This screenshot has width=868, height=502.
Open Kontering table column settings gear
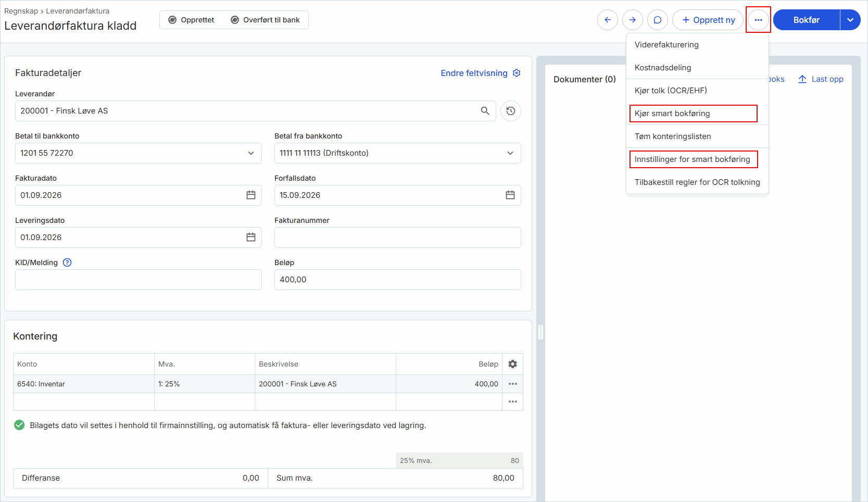point(513,364)
